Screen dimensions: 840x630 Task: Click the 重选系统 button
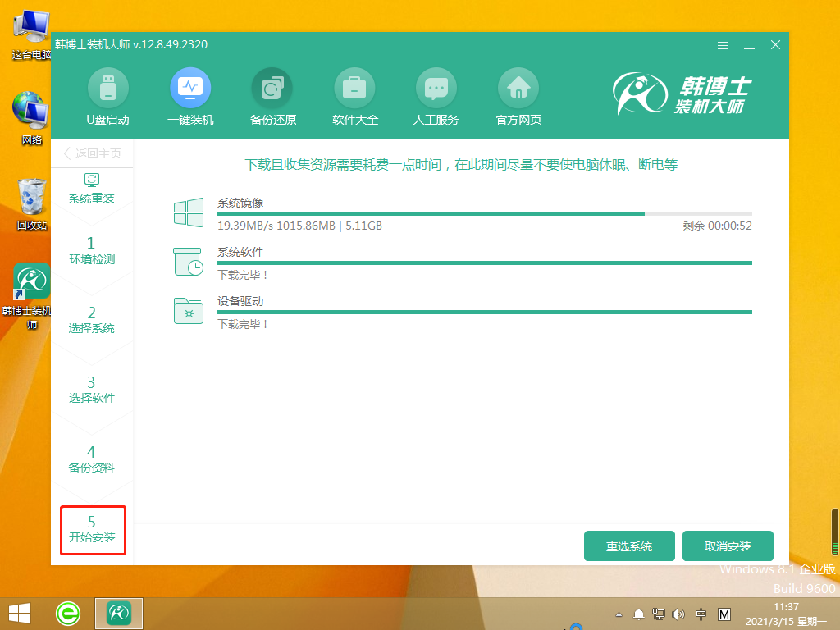629,546
